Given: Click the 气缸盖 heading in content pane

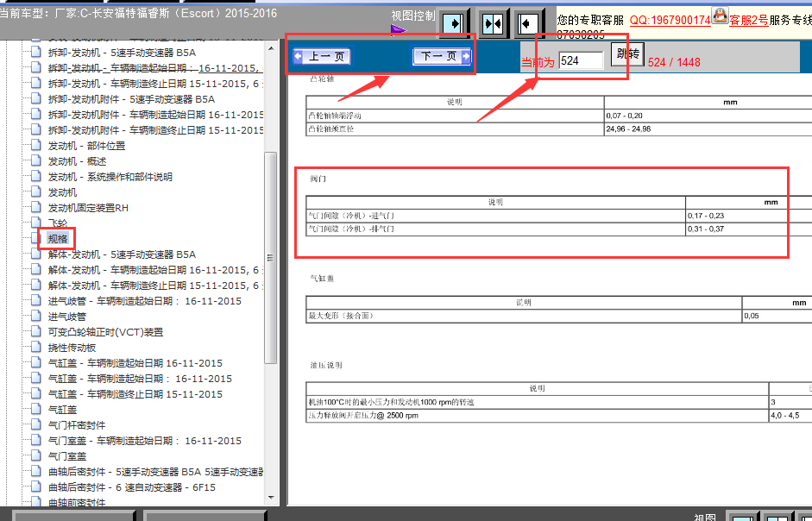Looking at the screenshot, I should 322,279.
